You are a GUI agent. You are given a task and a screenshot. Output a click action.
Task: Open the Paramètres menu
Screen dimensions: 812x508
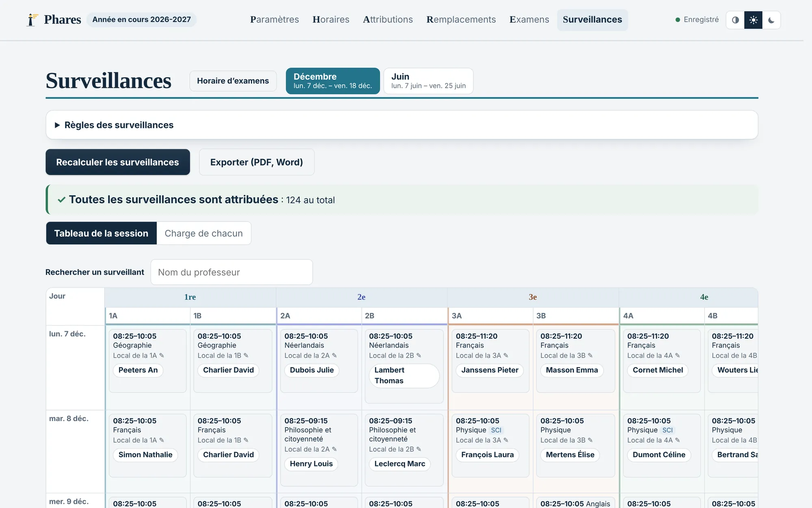pos(274,20)
